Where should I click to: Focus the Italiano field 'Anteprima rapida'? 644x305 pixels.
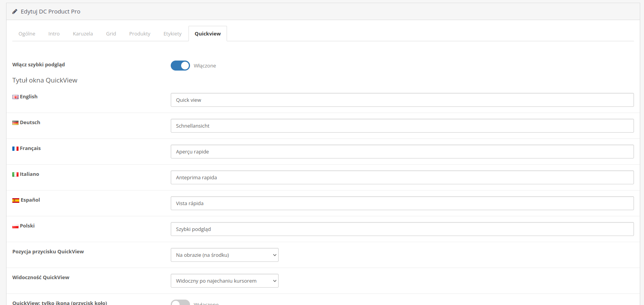coord(402,177)
